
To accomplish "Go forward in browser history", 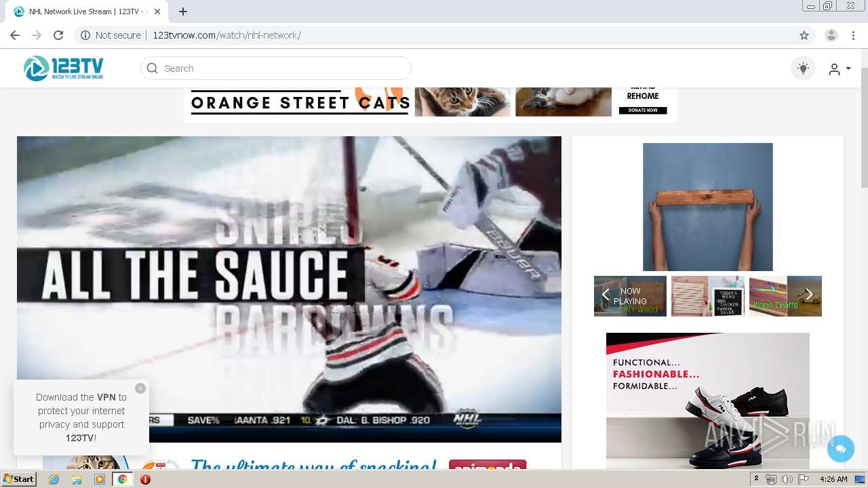I will click(x=37, y=35).
